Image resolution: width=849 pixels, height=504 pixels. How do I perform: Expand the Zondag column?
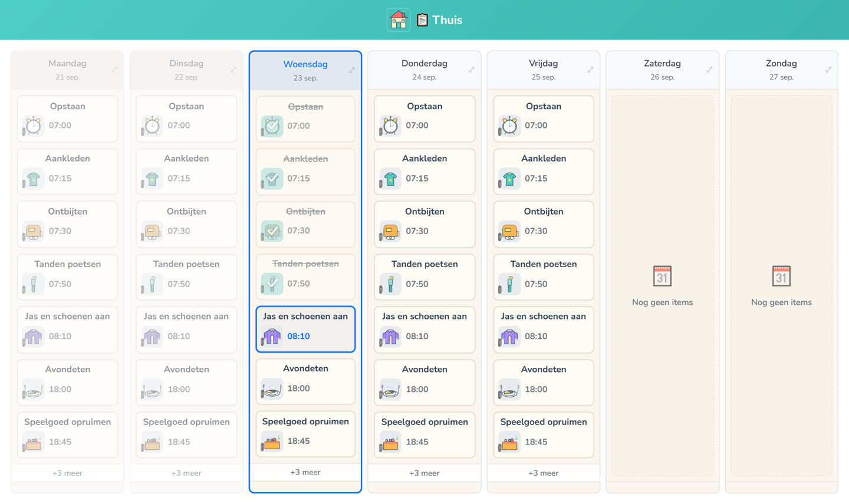828,70
